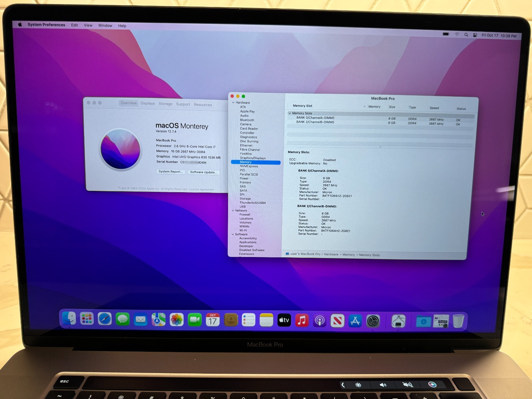Open the Music app in the Dock
This screenshot has height=399, width=532.
pyautogui.click(x=302, y=321)
